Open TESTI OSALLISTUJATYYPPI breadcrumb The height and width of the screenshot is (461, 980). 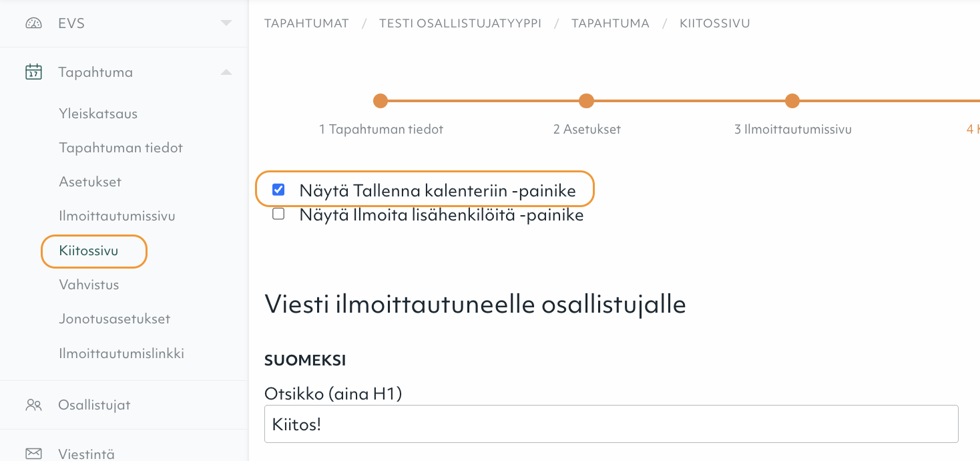click(x=460, y=23)
